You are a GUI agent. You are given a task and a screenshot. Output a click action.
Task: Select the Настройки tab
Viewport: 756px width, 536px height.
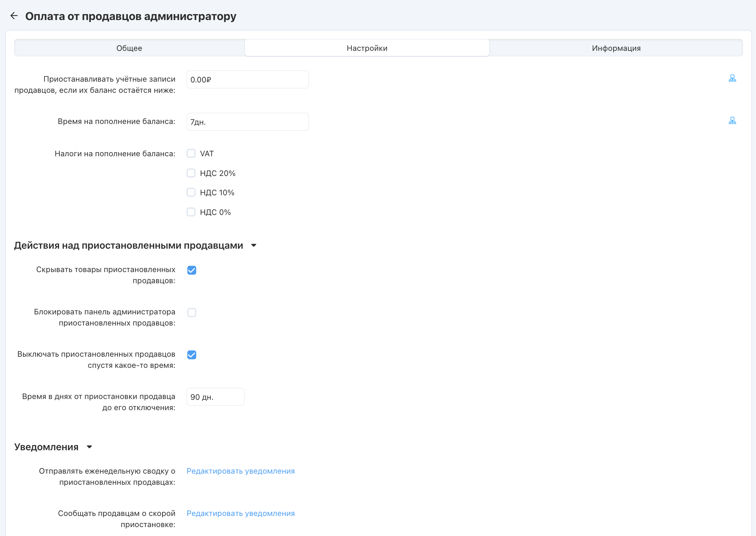[367, 48]
